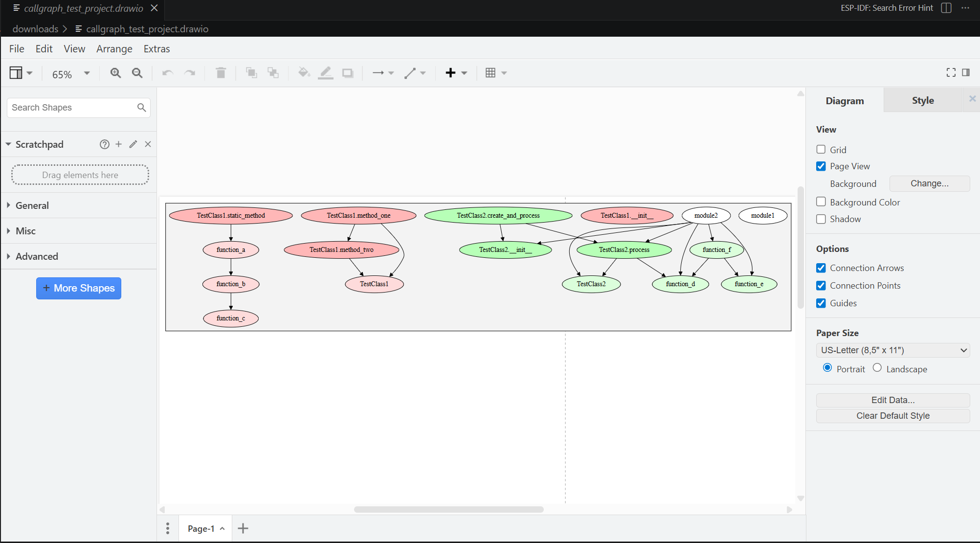Click inside the Search Shapes field
Viewport: 980px width, 543px height.
(73, 108)
